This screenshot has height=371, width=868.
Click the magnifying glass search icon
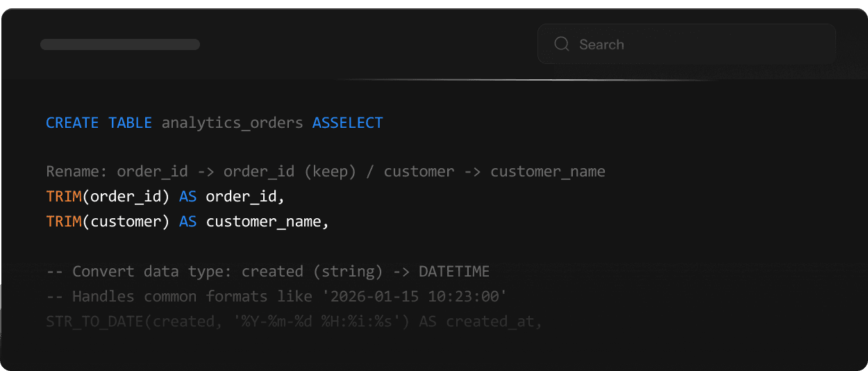click(x=561, y=44)
